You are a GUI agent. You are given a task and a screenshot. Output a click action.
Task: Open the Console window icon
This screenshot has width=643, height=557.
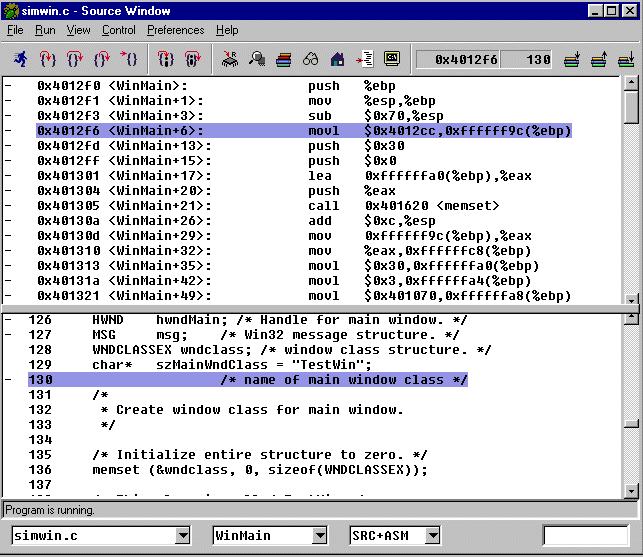point(392,59)
